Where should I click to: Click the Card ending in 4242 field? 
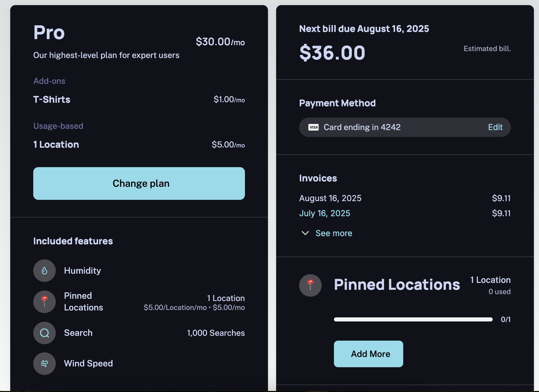pos(362,127)
